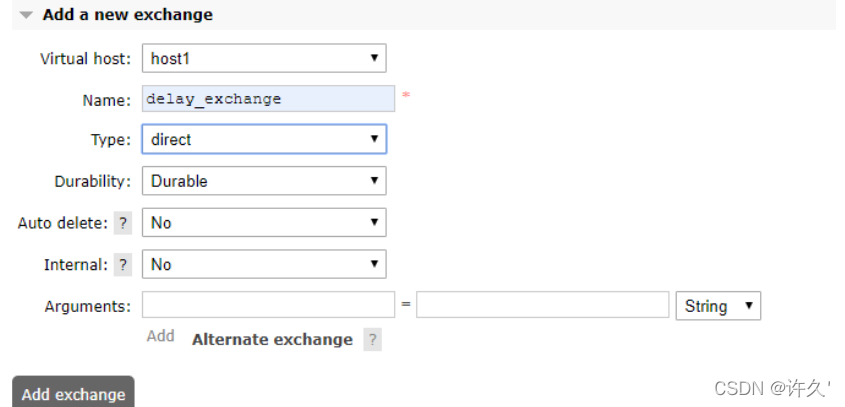Click the Arguments value input field
The image size is (845, 407).
click(x=542, y=306)
